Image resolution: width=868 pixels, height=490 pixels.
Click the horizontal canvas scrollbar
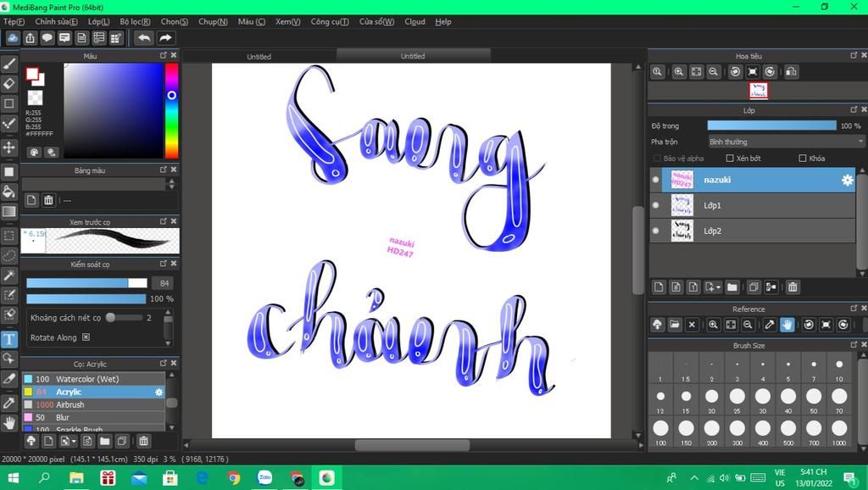(412, 444)
